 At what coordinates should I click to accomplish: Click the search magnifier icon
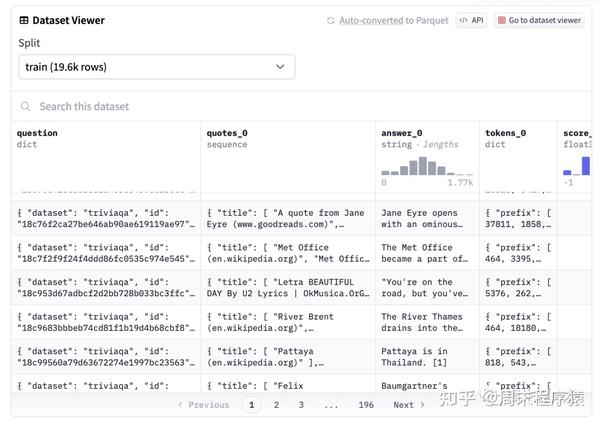[26, 106]
